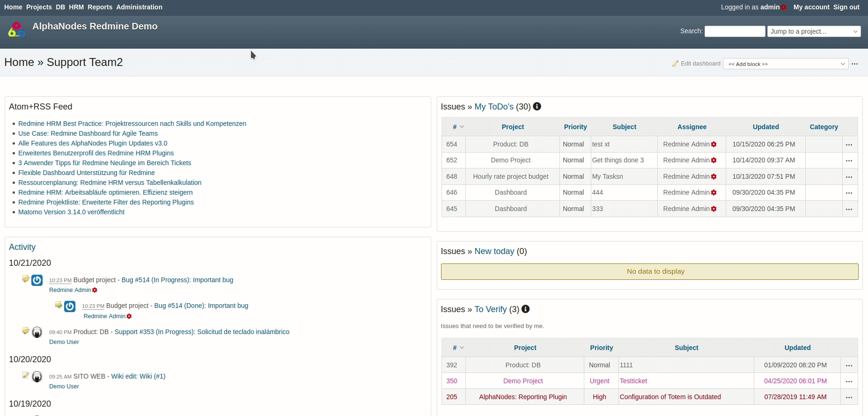
Task: Open the Jump to a project dropdown
Action: point(813,31)
